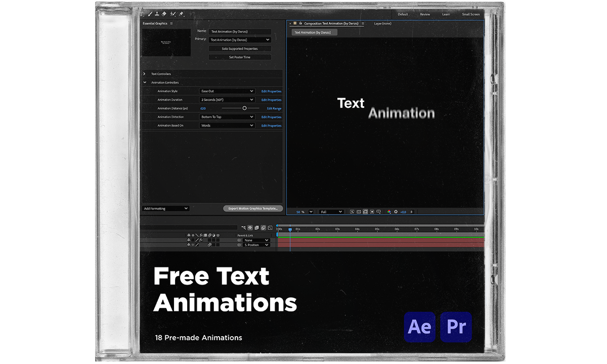This screenshot has width=607, height=364.
Task: Open the Review workspace
Action: (x=425, y=14)
